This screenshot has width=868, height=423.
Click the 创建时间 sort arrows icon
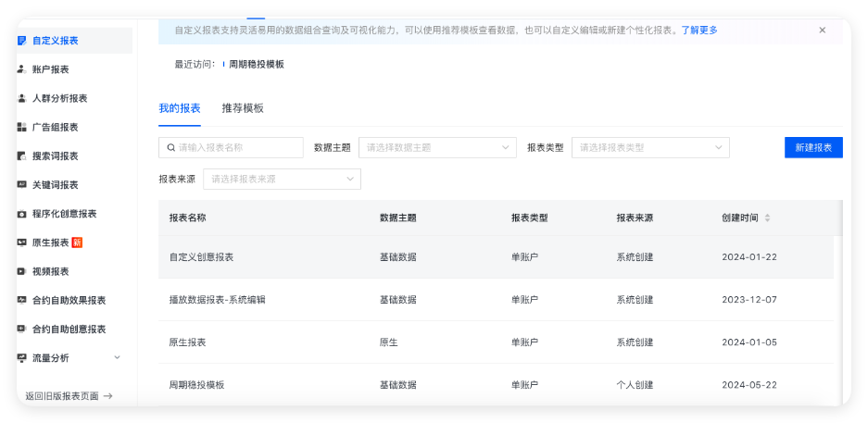[x=767, y=218]
